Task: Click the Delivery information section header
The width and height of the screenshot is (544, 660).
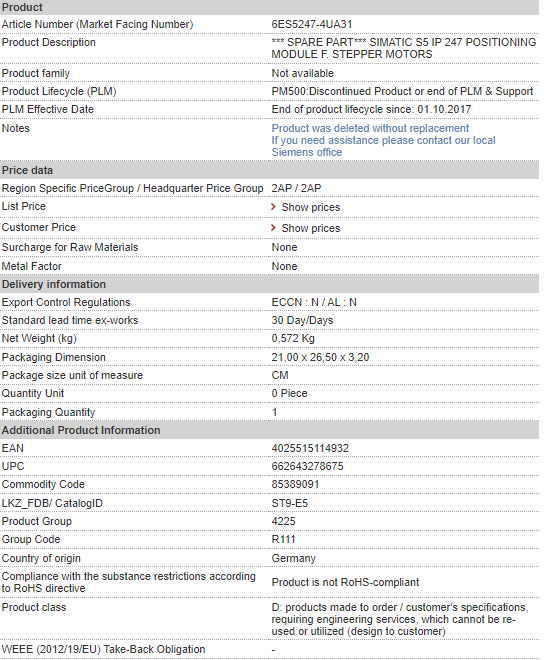Action: [269, 284]
